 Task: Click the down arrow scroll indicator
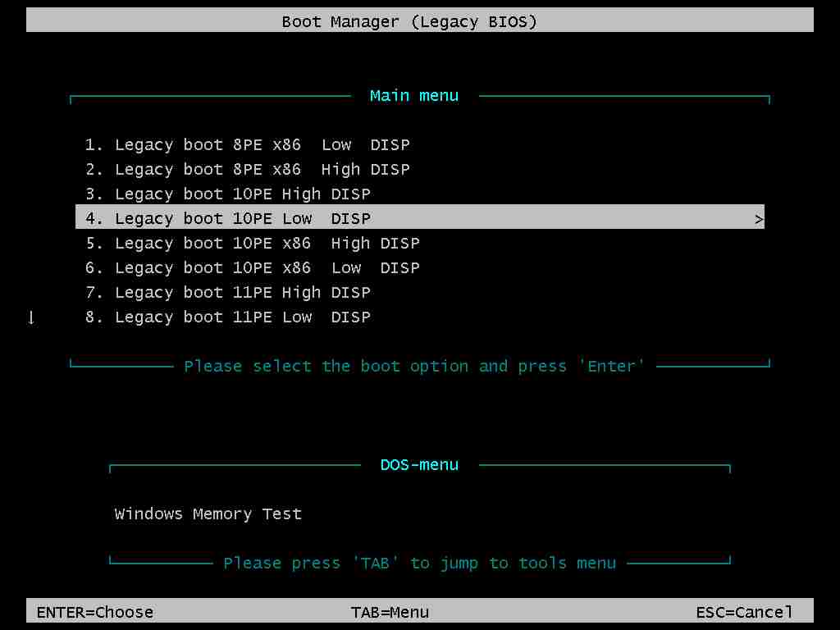pos(31,317)
